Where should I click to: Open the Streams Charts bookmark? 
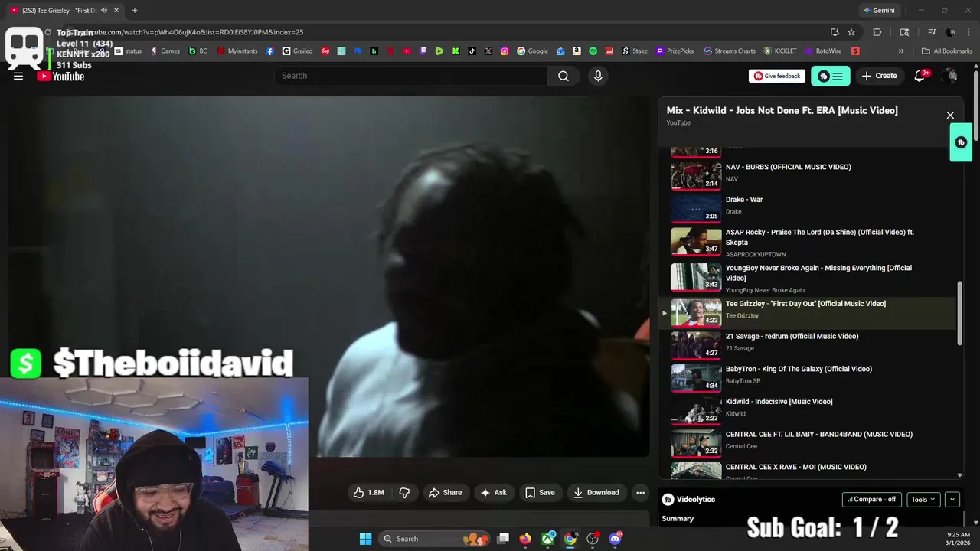730,51
